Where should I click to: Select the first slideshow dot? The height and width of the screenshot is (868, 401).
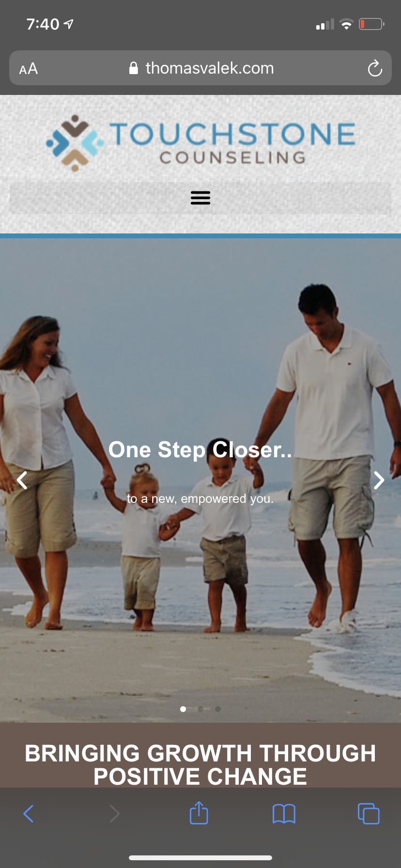pos(183,709)
